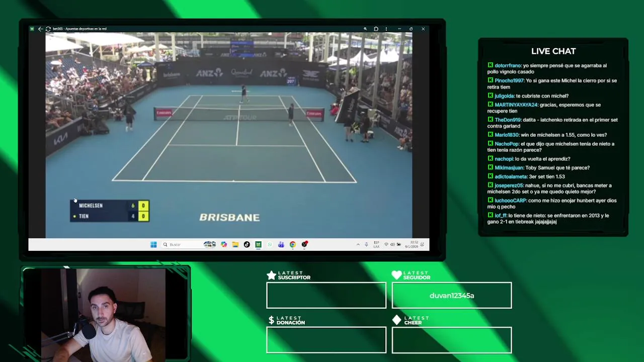Click the dotorrfrano username in chat
Screen dimensions: 644x362
(508, 66)
